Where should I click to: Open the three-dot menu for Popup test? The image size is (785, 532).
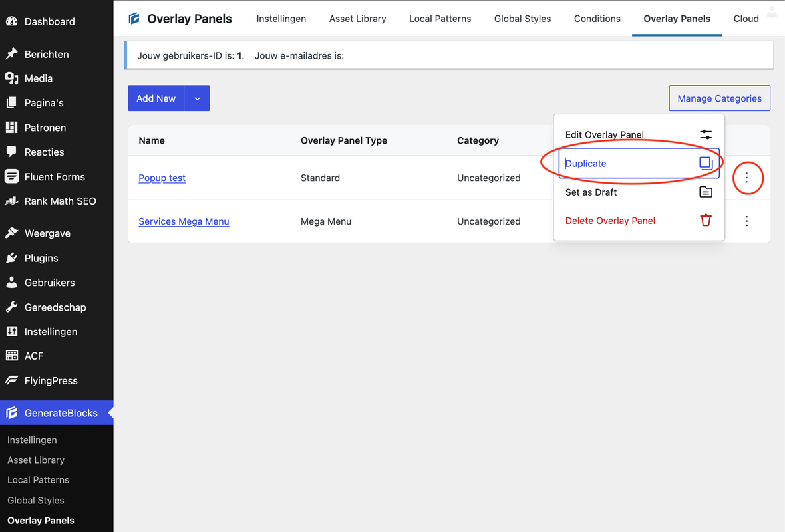tap(746, 178)
